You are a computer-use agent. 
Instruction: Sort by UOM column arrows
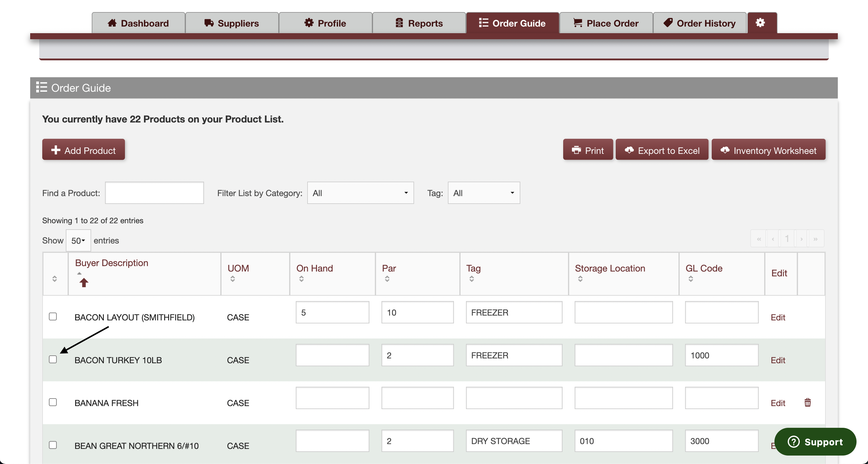point(232,279)
